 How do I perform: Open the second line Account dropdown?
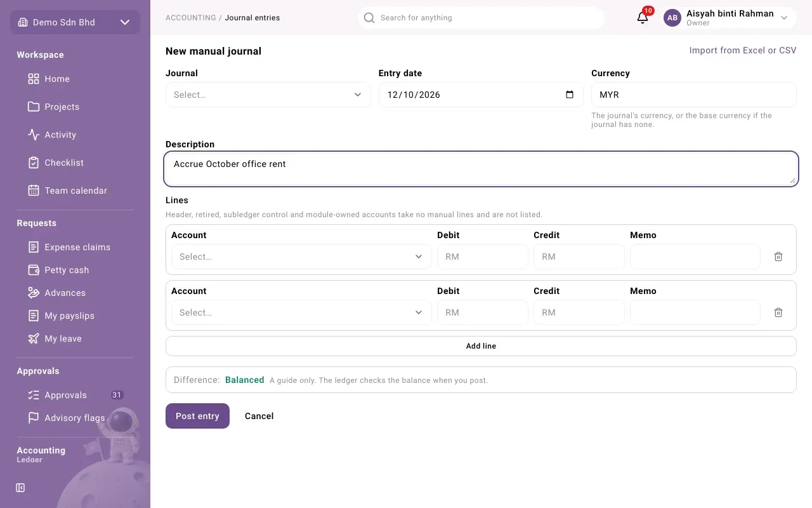click(301, 312)
